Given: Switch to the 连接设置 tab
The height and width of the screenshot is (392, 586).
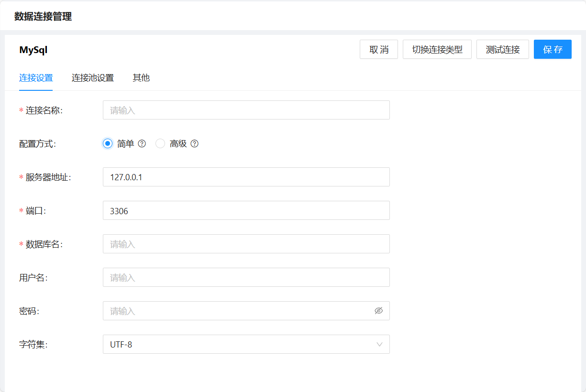Looking at the screenshot, I should [36, 78].
